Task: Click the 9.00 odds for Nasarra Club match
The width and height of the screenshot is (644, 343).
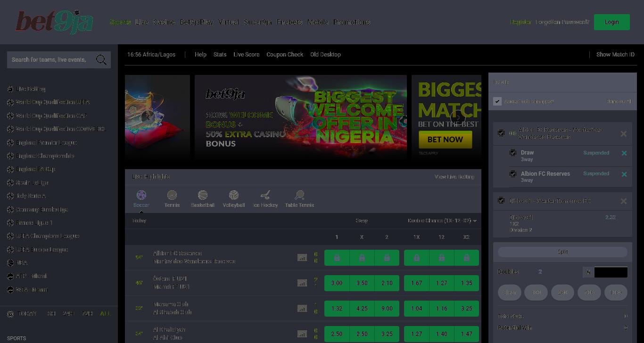Action: 387,309
